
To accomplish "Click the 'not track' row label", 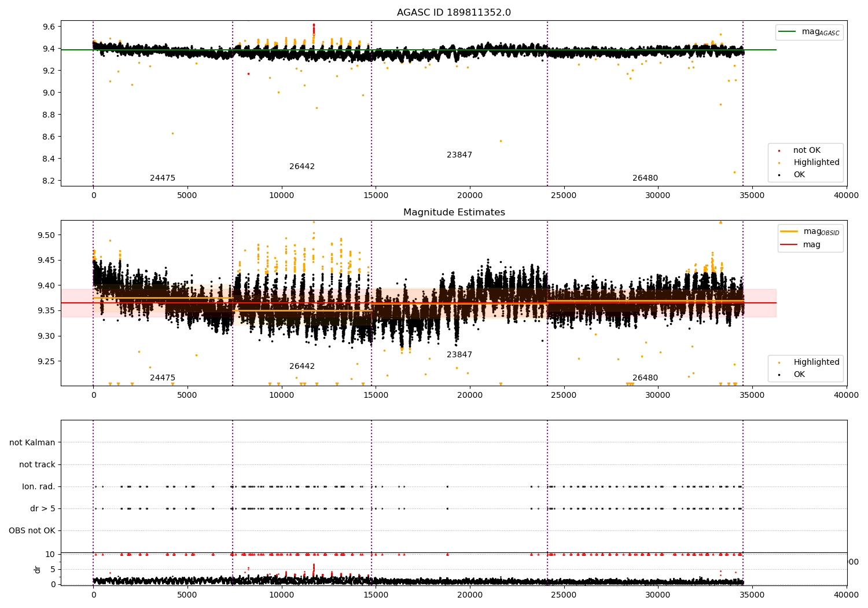I will [37, 464].
